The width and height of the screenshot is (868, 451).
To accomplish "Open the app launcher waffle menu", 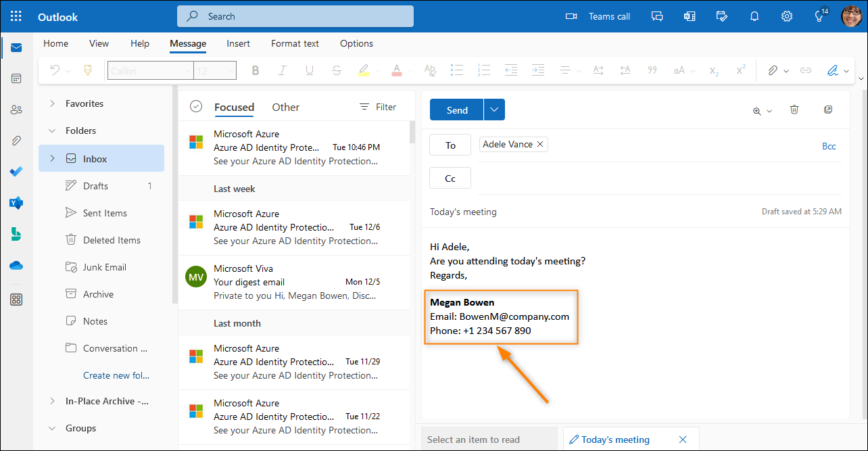I will pyautogui.click(x=16, y=16).
